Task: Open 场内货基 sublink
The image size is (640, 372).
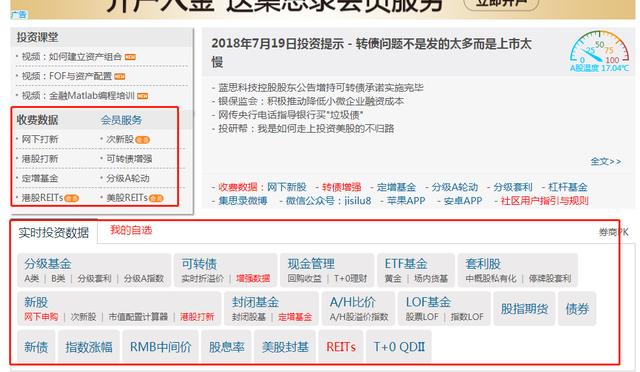Action: point(431,278)
